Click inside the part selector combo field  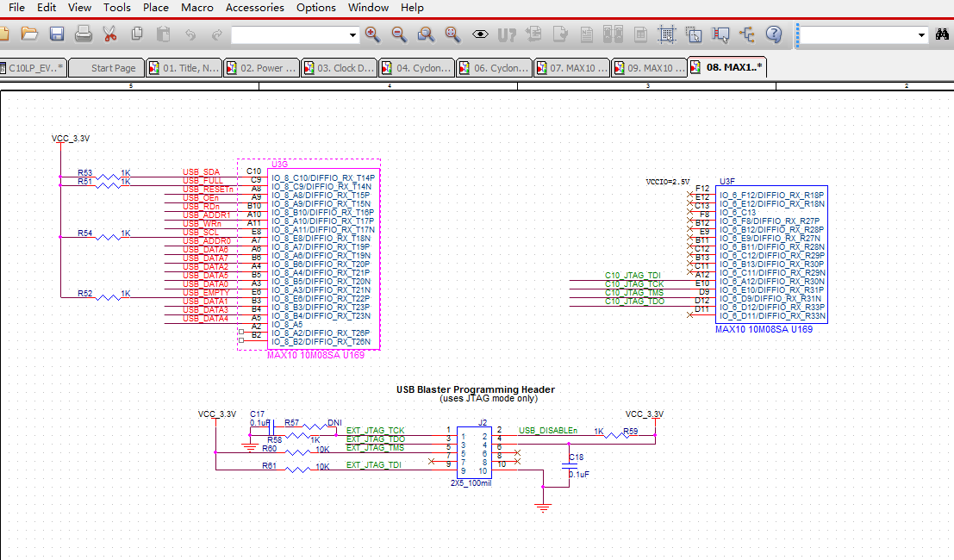pos(290,35)
